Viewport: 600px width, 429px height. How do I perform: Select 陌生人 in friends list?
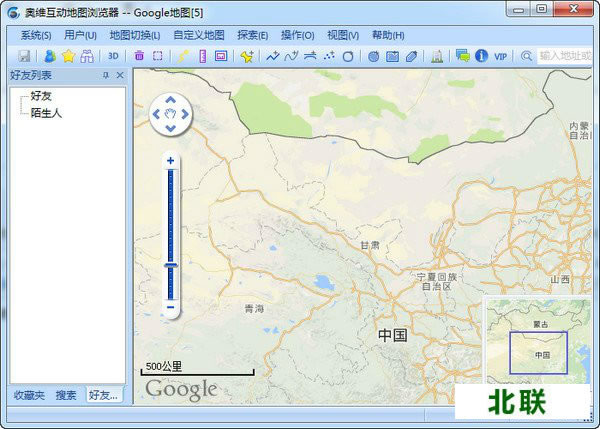[46, 113]
